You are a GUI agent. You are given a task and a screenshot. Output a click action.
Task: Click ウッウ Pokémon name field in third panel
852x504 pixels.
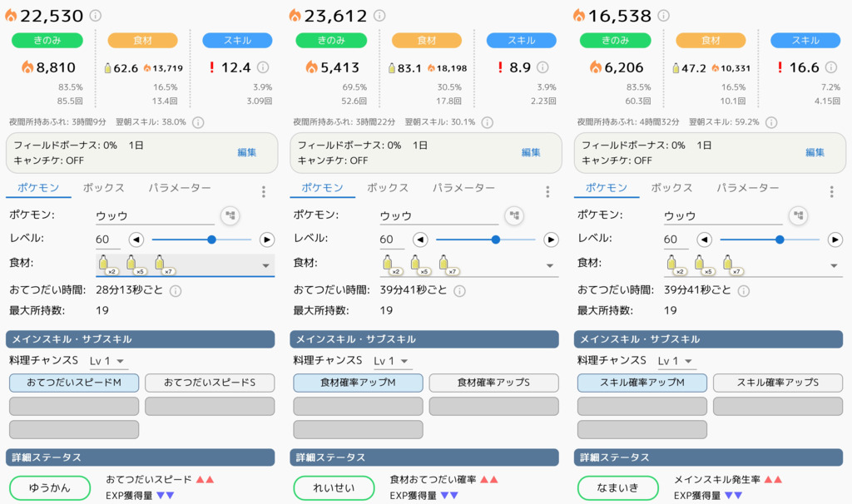point(723,216)
